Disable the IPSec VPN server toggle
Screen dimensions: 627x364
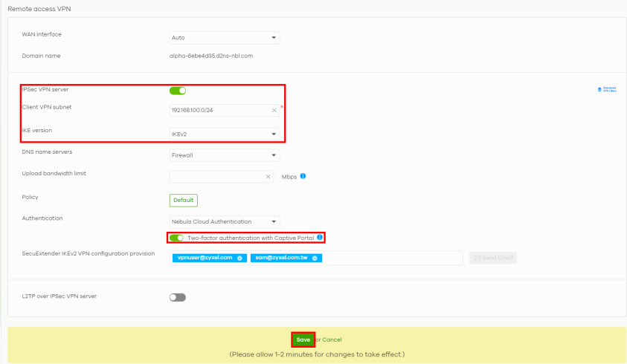tap(178, 91)
